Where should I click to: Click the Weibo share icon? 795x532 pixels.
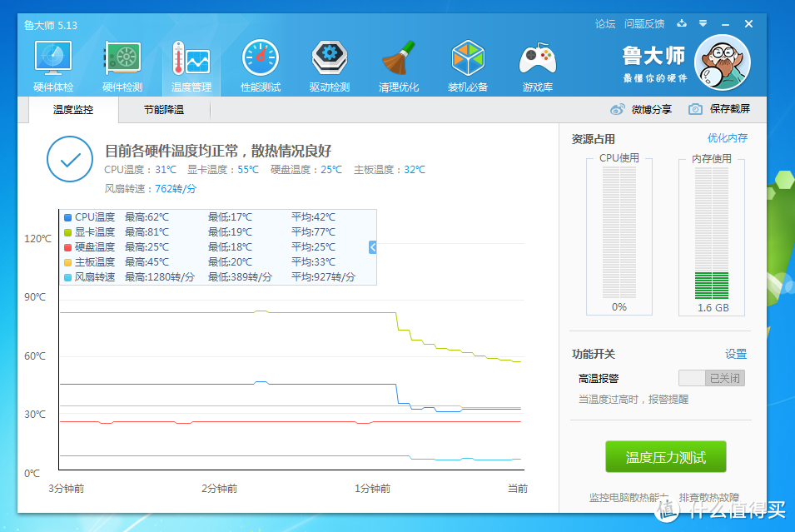pyautogui.click(x=617, y=109)
